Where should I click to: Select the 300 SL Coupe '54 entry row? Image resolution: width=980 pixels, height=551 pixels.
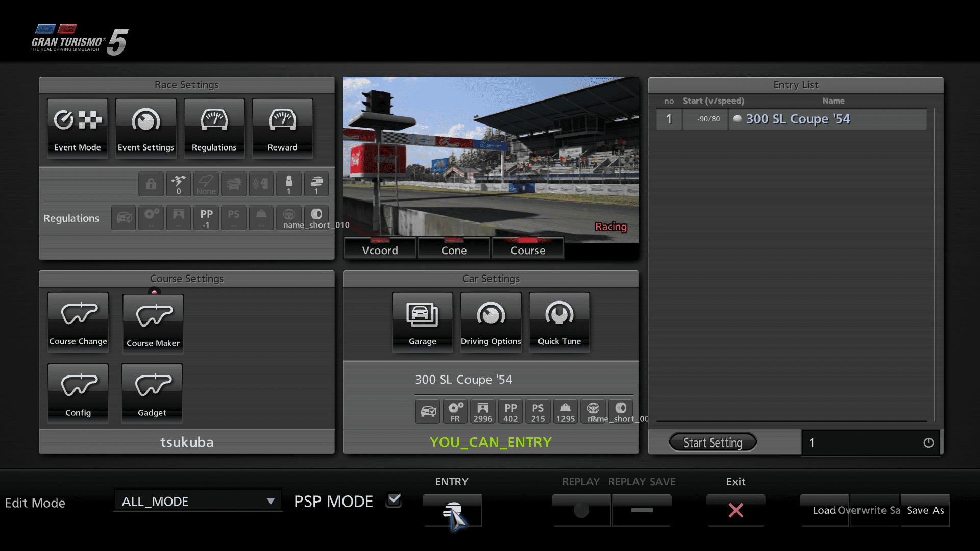coord(792,119)
